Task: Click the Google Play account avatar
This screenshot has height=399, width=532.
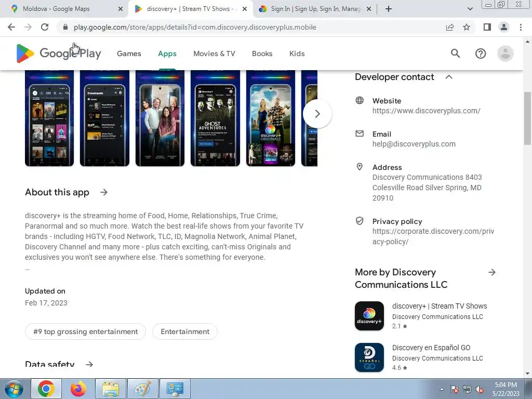Action: click(x=505, y=54)
